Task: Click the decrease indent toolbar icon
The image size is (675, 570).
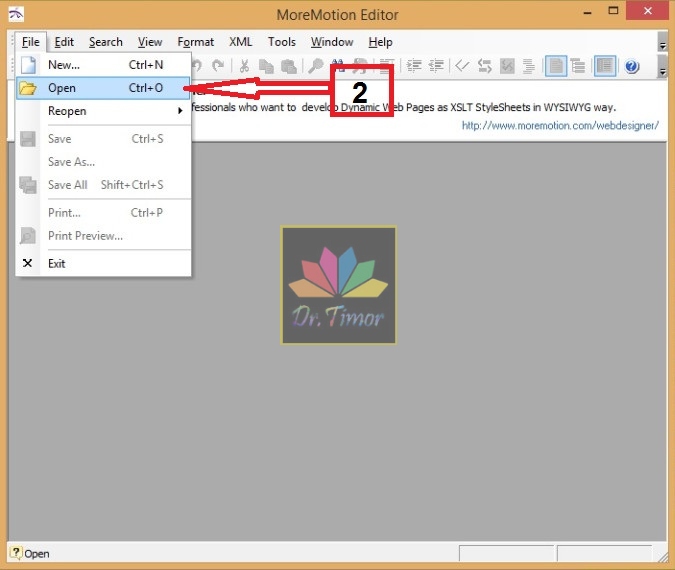Action: pos(437,65)
